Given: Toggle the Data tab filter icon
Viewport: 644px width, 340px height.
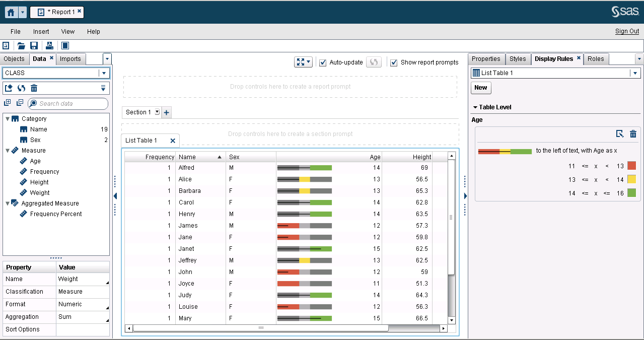Looking at the screenshot, I should 103,88.
